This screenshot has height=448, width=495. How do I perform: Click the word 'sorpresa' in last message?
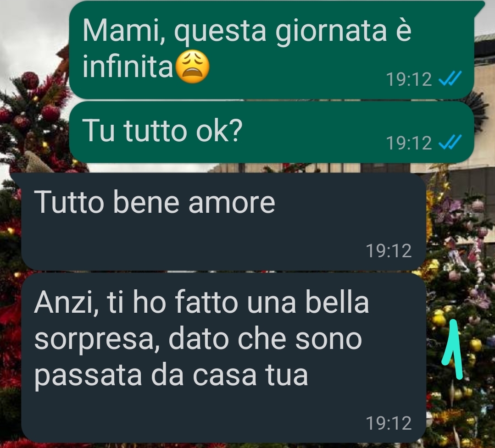coord(97,340)
